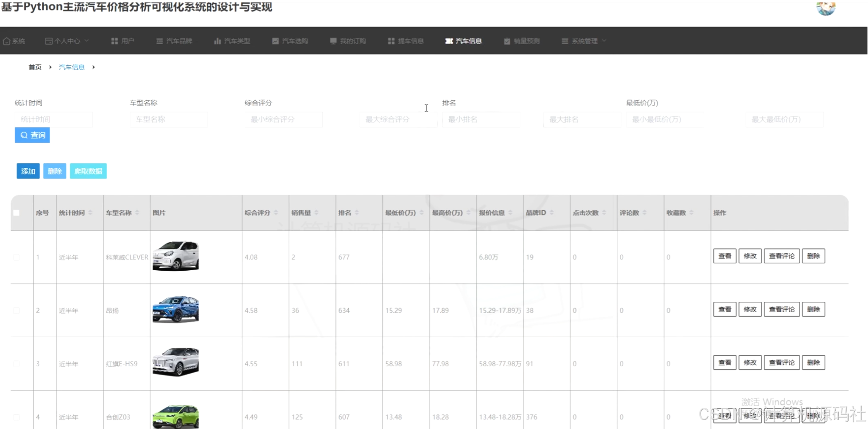This screenshot has height=429, width=868.
Task: Focus the 最大综合评分 input field
Action: pyautogui.click(x=398, y=119)
